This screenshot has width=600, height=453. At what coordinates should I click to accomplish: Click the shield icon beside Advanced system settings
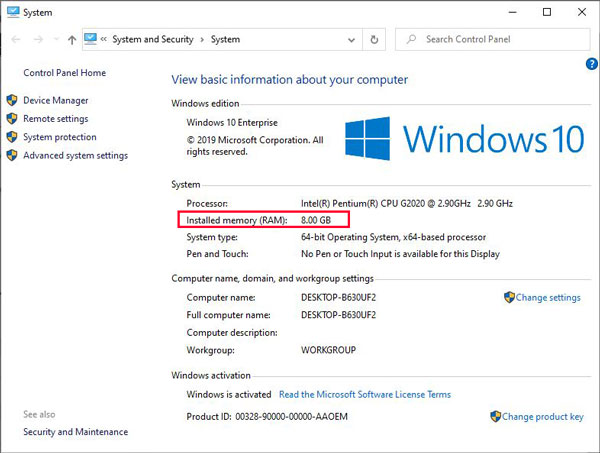[x=12, y=155]
